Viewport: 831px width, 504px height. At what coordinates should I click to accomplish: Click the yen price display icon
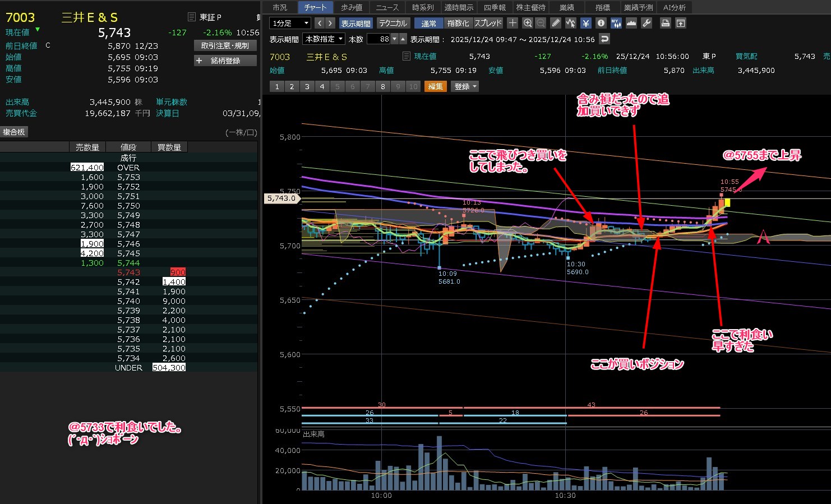(586, 23)
